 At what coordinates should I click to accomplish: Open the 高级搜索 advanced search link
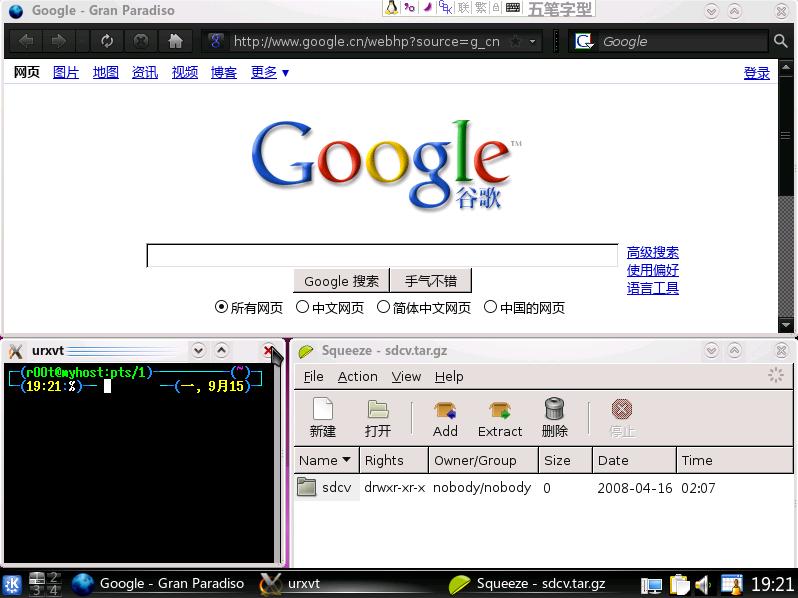coord(652,252)
